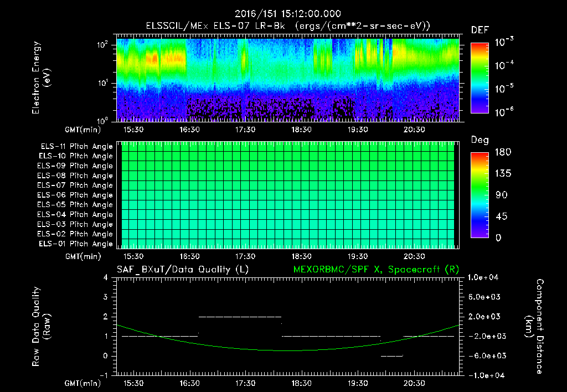Click the 3 tick on data quality axis
This screenshot has width=567, height=392.
point(105,297)
